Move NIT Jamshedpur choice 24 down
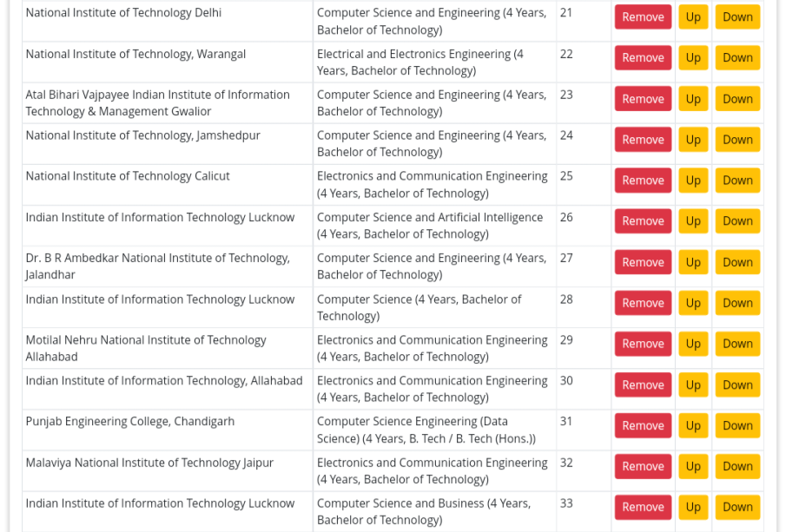This screenshot has width=786, height=532. pyautogui.click(x=737, y=140)
